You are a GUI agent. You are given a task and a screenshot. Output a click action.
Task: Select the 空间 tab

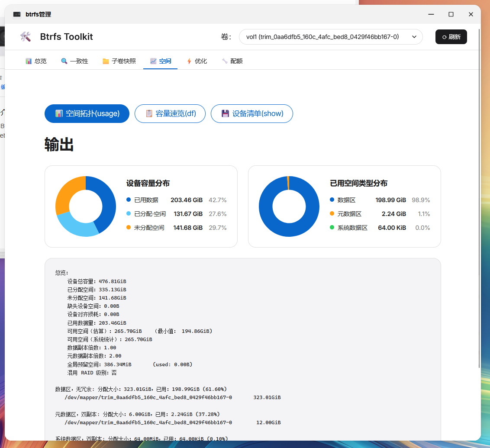160,61
